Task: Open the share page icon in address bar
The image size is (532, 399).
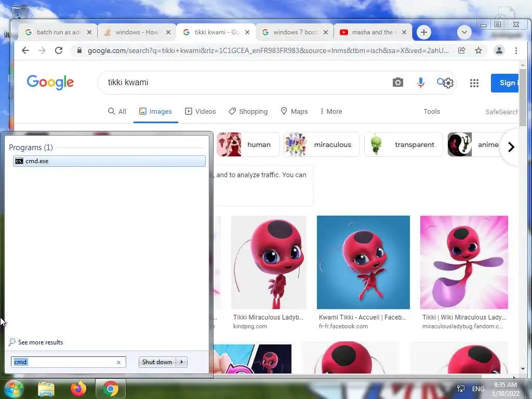Action: coord(461,50)
